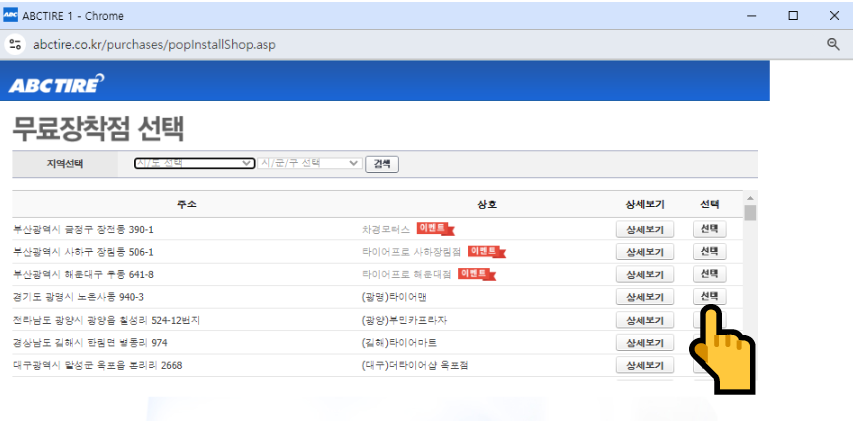853x422 pixels.
Task: Click address 부산광역시 해운대구 우동 641-8
Action: tap(83, 275)
